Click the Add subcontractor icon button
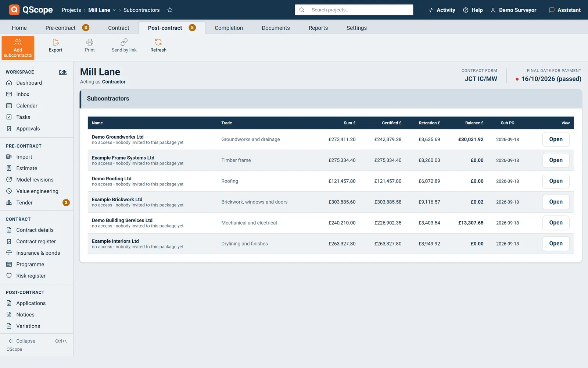The width and height of the screenshot is (588, 368). pos(18,48)
